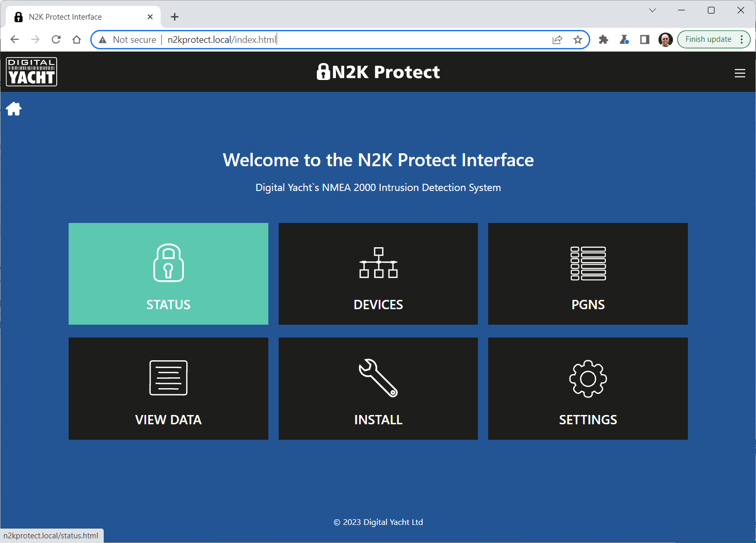Viewport: 756px width, 543px height.
Task: Go back with browser back arrow
Action: (14, 40)
